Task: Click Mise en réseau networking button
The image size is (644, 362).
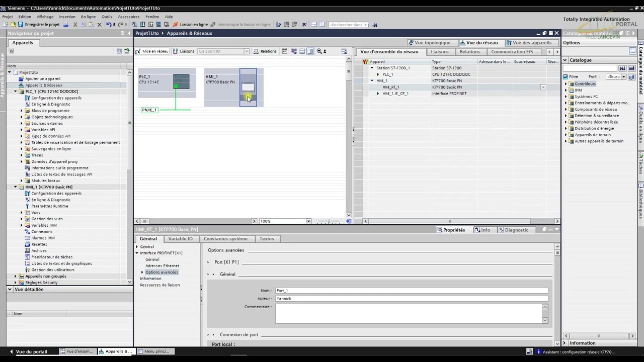Action: tap(152, 51)
